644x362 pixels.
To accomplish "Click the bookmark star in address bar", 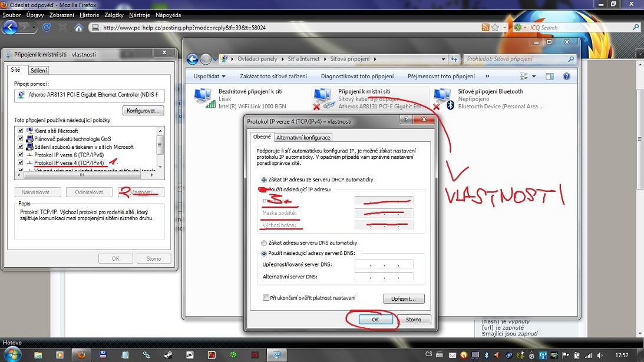I will (x=495, y=28).
